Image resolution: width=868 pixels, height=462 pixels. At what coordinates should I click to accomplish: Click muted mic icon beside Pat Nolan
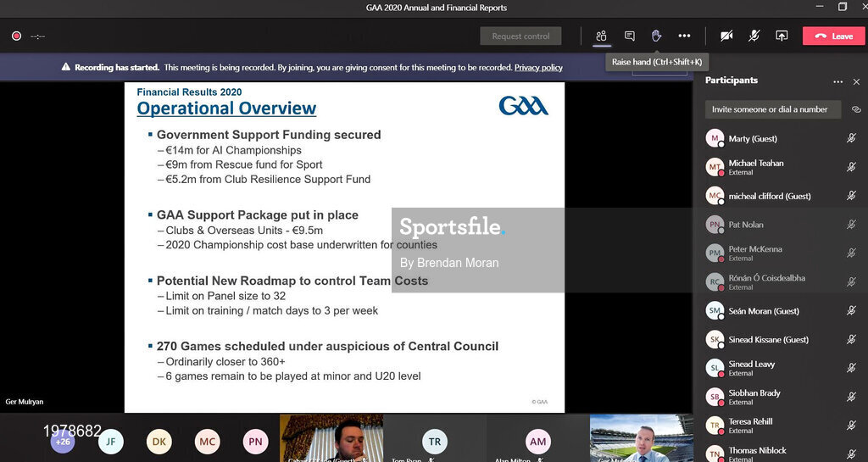(x=851, y=225)
